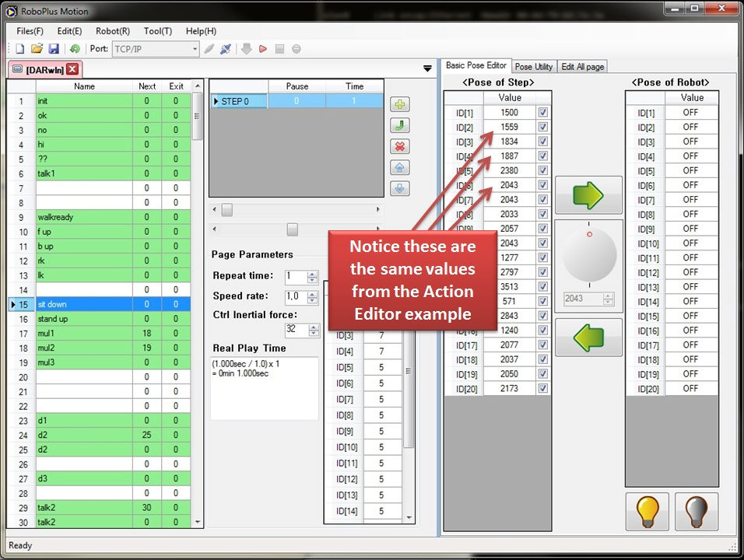
Task: Increase the Repeat time stepper
Action: [312, 274]
